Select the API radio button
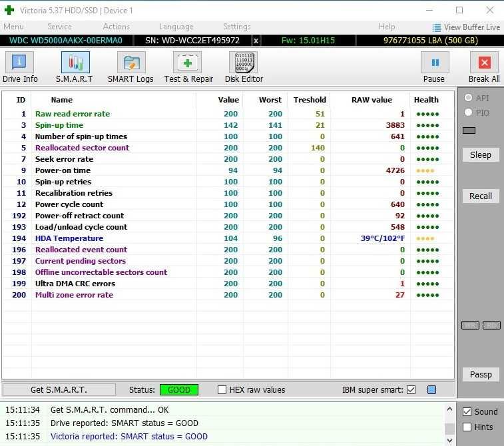The width and height of the screenshot is (504, 446). pos(468,97)
